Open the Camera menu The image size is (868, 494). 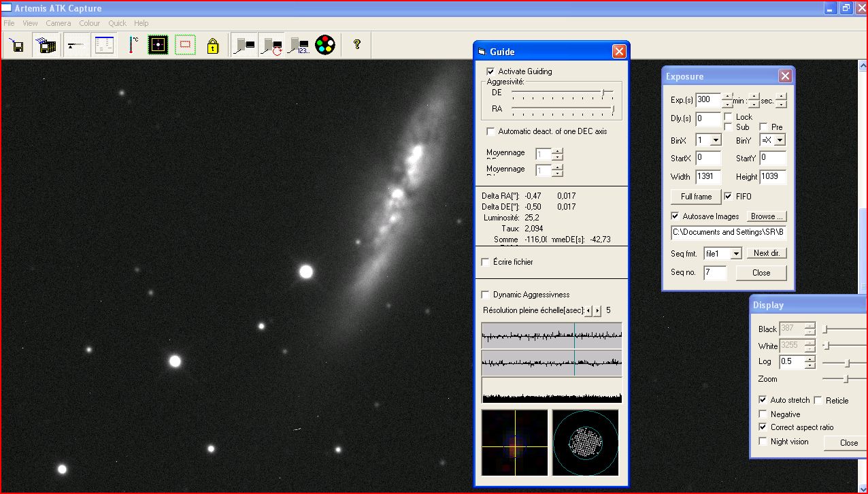[x=58, y=23]
